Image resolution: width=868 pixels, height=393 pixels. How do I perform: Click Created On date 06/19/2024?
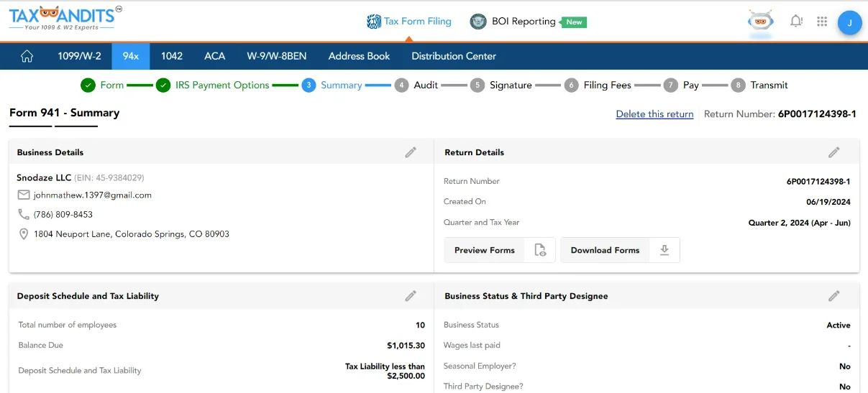[x=828, y=202]
